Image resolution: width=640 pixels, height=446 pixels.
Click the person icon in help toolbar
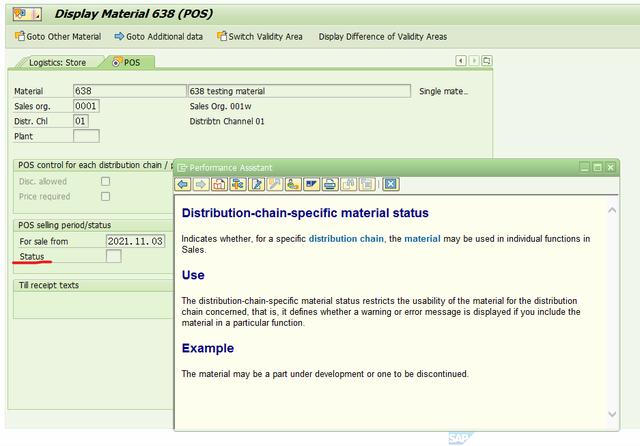(293, 184)
